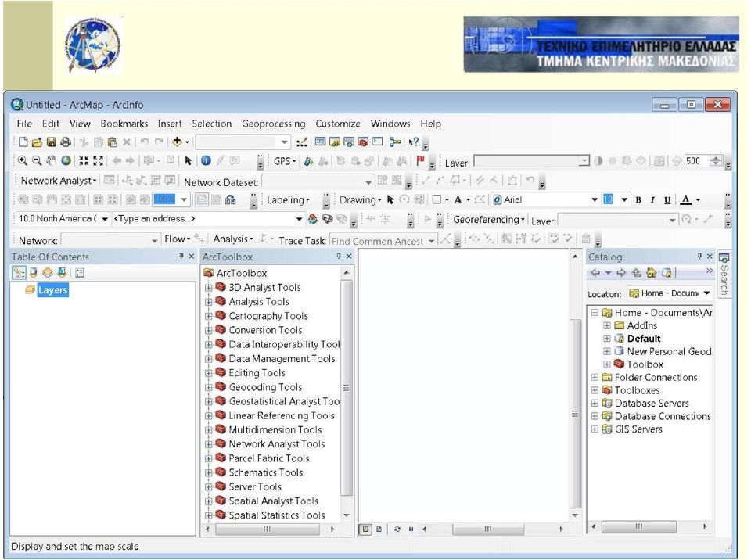Select the Pan hand tool
Screen dimensions: 751x560
point(52,160)
